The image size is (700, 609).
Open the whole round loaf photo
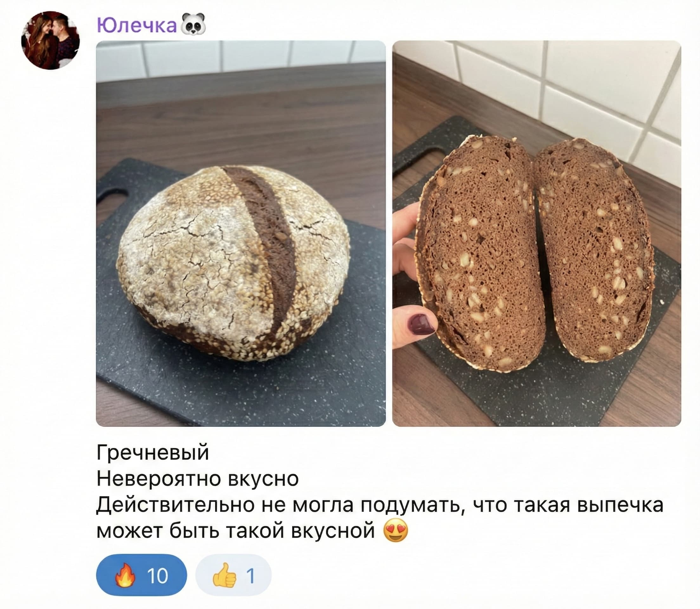pyautogui.click(x=241, y=233)
